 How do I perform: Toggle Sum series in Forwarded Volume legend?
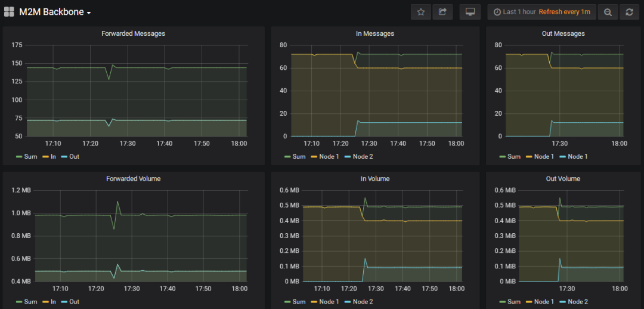26,302
